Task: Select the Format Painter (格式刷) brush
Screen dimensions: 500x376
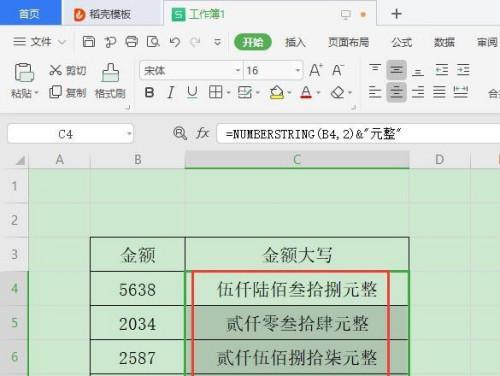Action: 110,81
